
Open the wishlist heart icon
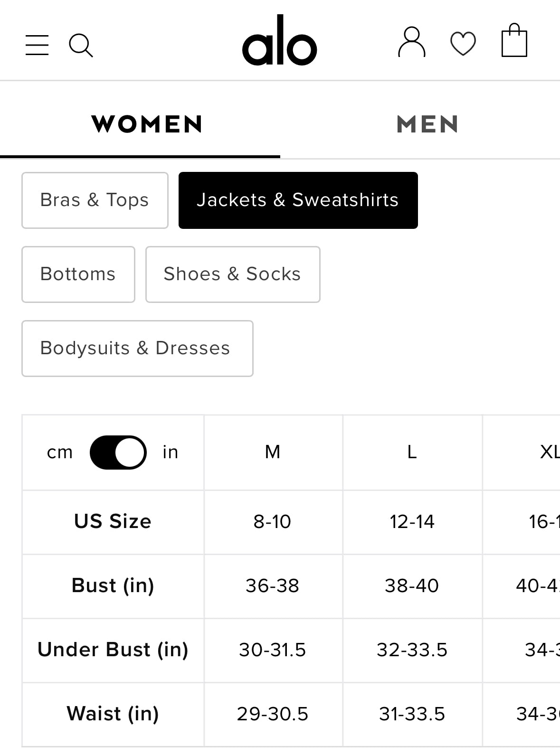tap(463, 44)
